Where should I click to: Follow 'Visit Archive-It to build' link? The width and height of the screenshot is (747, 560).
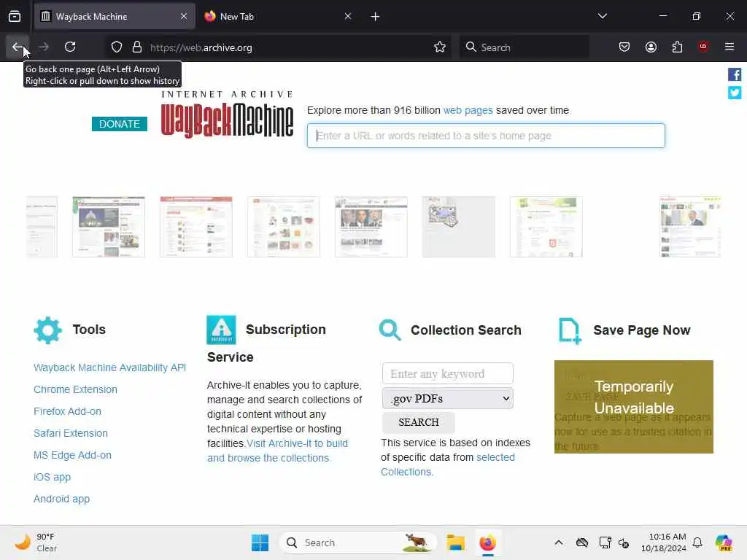(298, 443)
